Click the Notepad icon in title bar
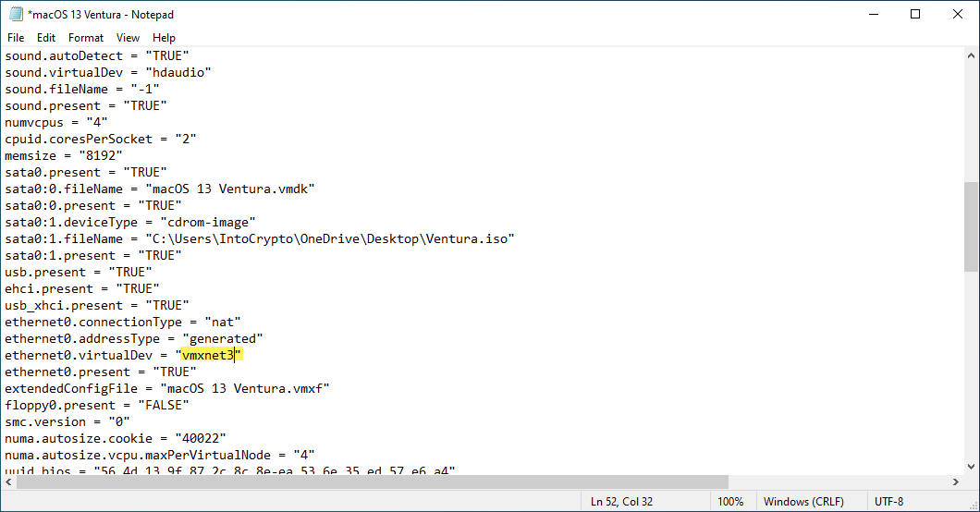This screenshot has width=980, height=512. pos(16,14)
